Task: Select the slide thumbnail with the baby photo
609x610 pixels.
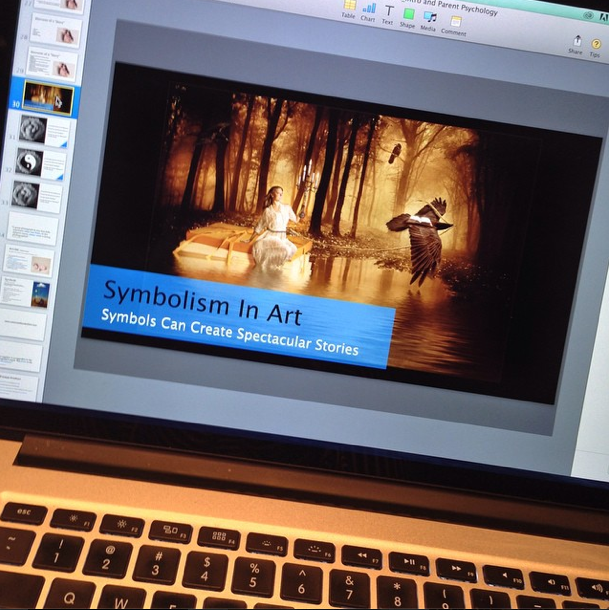Action: [x=29, y=261]
